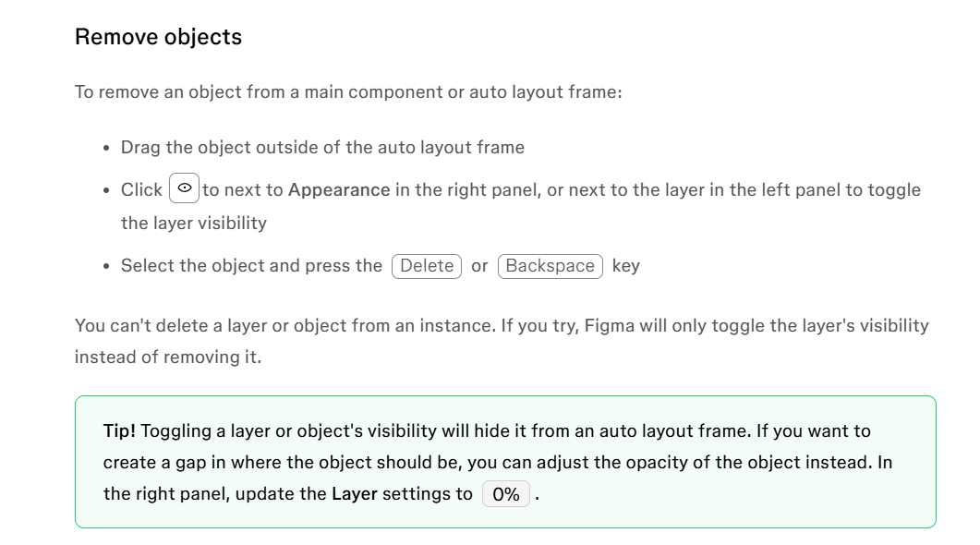Click the eye visibility icon in the instructions
The width and height of the screenshot is (980, 545).
coord(185,188)
